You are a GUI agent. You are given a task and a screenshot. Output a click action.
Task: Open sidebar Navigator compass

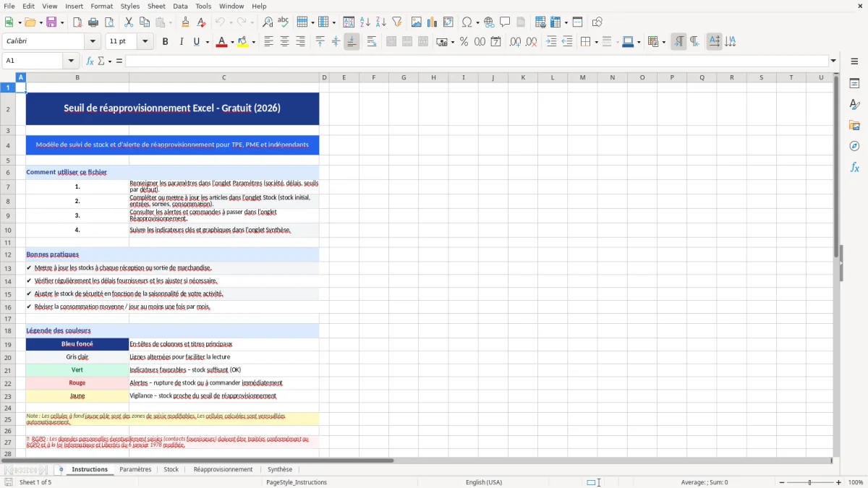pyautogui.click(x=854, y=146)
